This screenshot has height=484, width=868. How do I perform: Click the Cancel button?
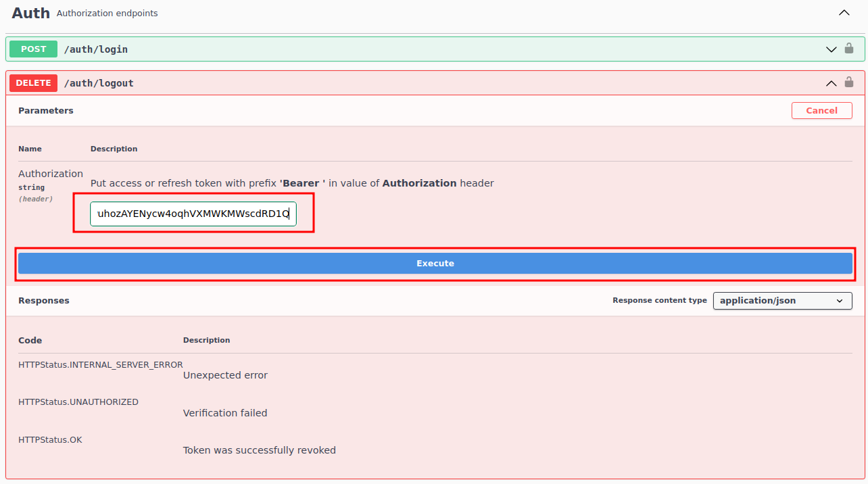(821, 111)
